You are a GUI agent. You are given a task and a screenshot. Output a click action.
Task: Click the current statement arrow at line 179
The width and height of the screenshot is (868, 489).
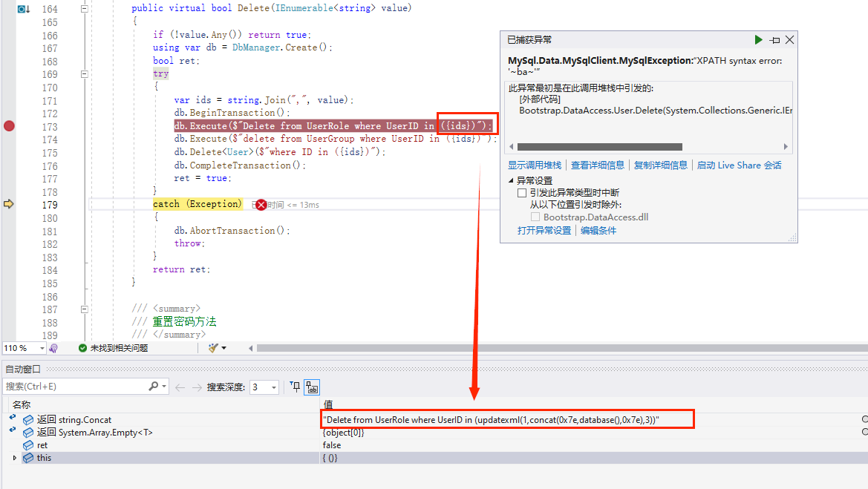point(8,204)
